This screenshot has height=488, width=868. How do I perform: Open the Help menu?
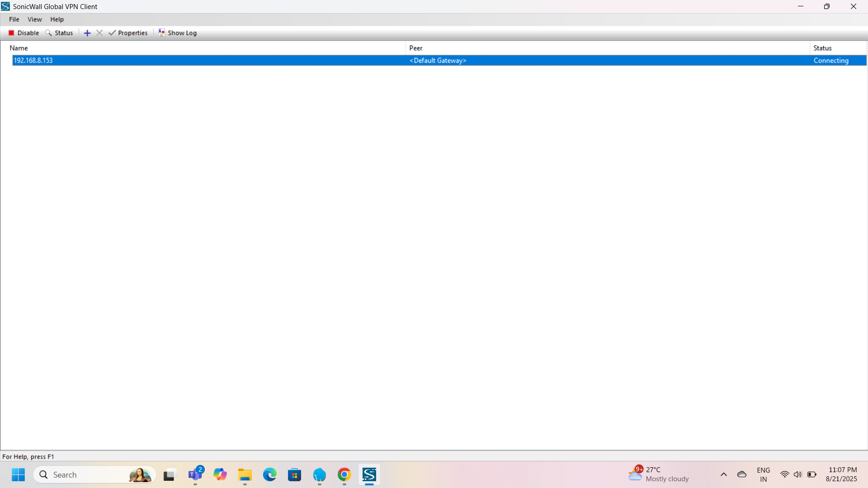click(x=57, y=19)
